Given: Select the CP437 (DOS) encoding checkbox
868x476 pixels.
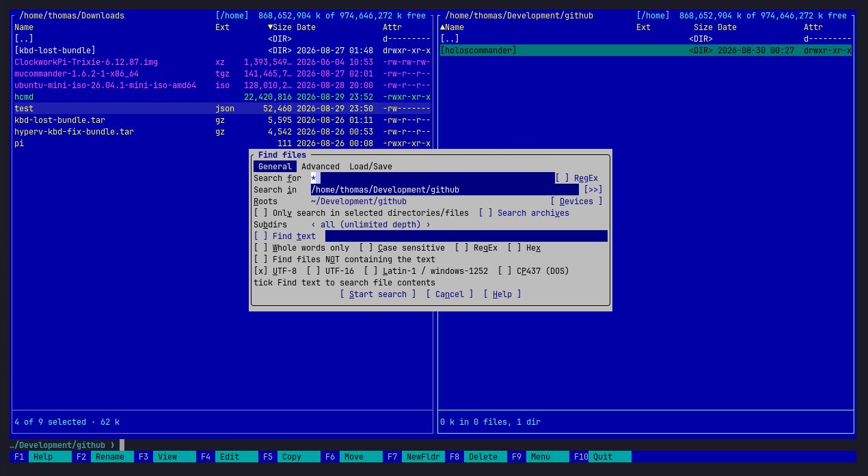Looking at the screenshot, I should (x=533, y=271).
